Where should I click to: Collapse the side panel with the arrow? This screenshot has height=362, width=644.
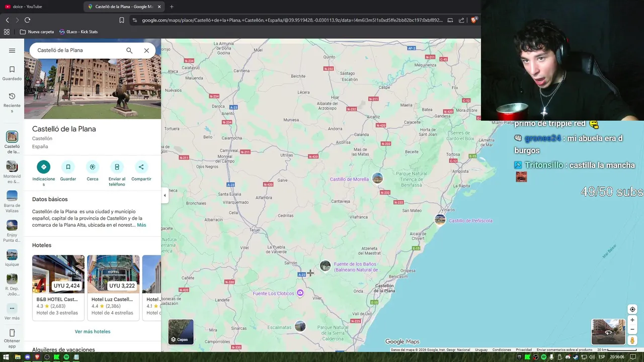tap(165, 196)
